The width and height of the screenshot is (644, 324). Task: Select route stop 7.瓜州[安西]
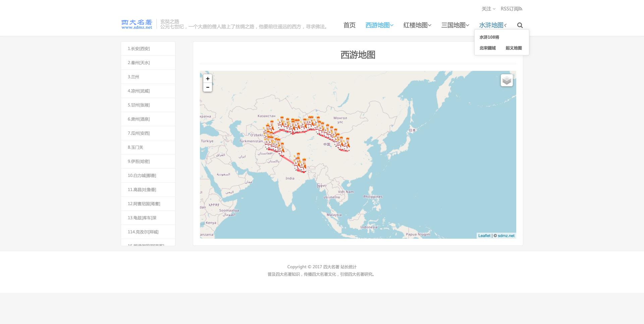tap(148, 133)
